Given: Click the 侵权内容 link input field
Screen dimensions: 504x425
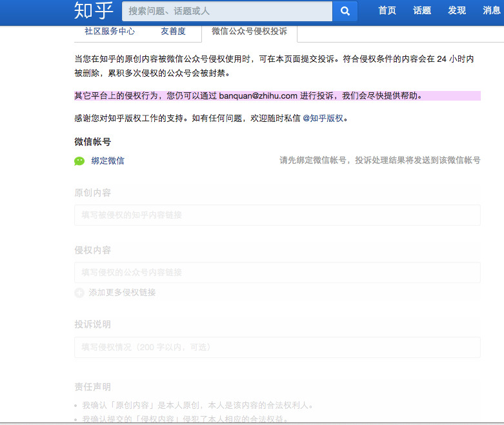Looking at the screenshot, I should pyautogui.click(x=277, y=273).
